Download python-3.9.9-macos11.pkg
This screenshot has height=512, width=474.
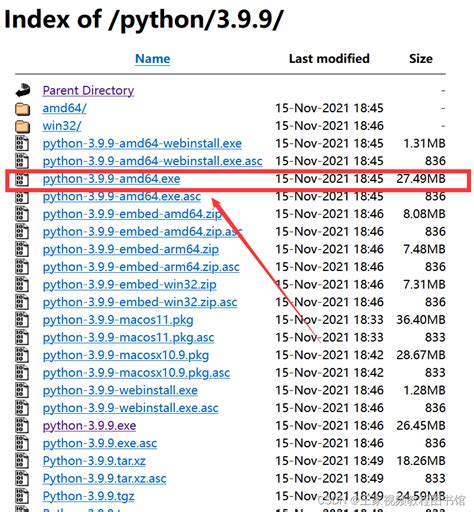(x=118, y=320)
